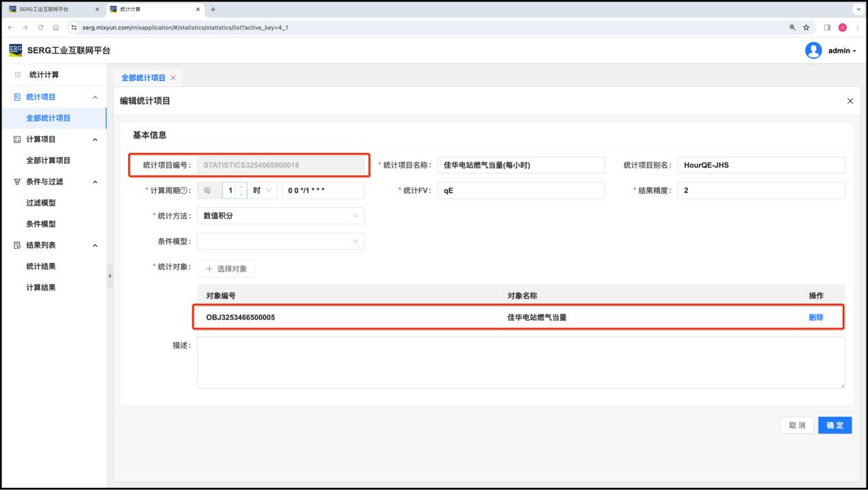Click the sidebar collapse handle arrow
The image size is (868, 490).
[x=110, y=276]
